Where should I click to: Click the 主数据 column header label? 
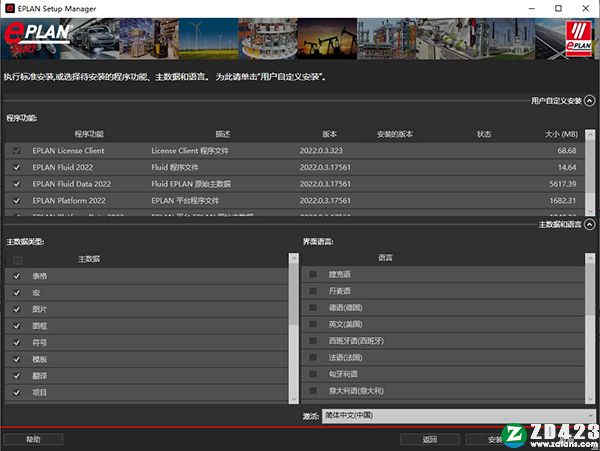coord(89,259)
